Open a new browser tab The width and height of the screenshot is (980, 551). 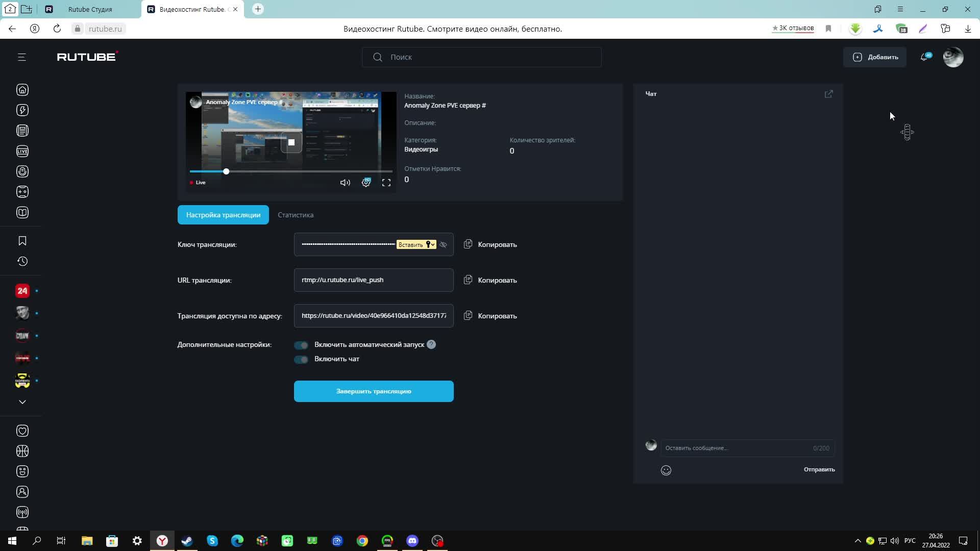click(x=258, y=9)
